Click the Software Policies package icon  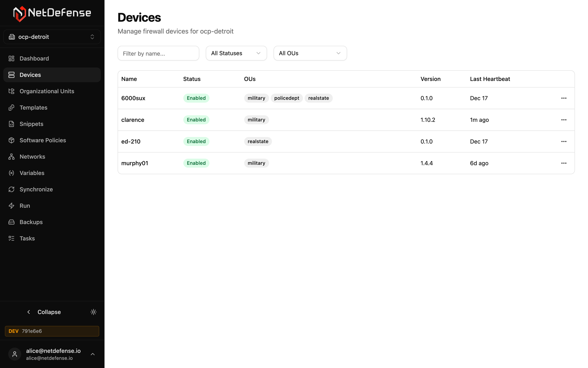click(x=11, y=140)
